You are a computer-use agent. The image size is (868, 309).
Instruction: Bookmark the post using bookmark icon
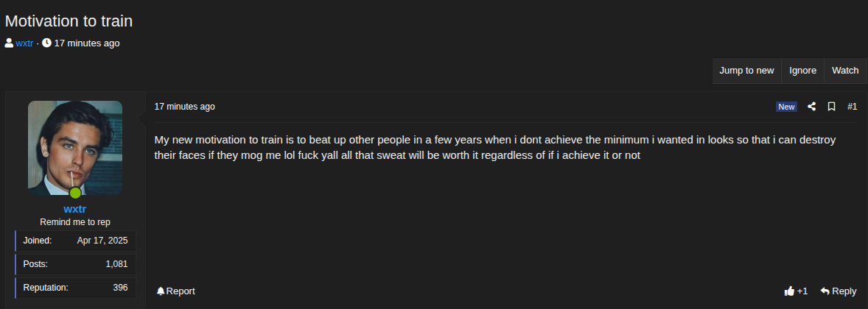(x=831, y=107)
